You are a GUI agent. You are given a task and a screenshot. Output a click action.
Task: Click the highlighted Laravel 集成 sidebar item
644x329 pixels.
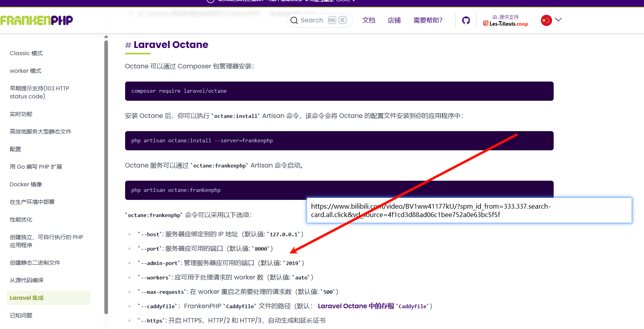point(27,298)
